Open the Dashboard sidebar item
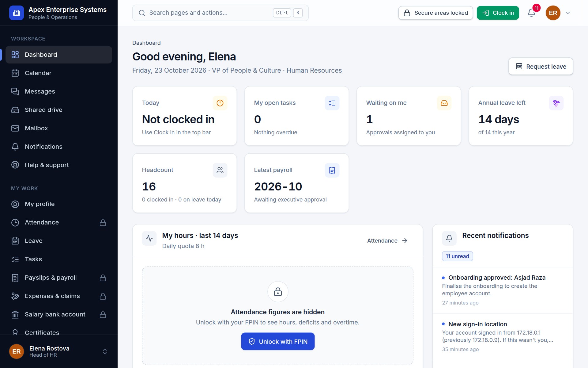This screenshot has height=368, width=588. pos(59,55)
